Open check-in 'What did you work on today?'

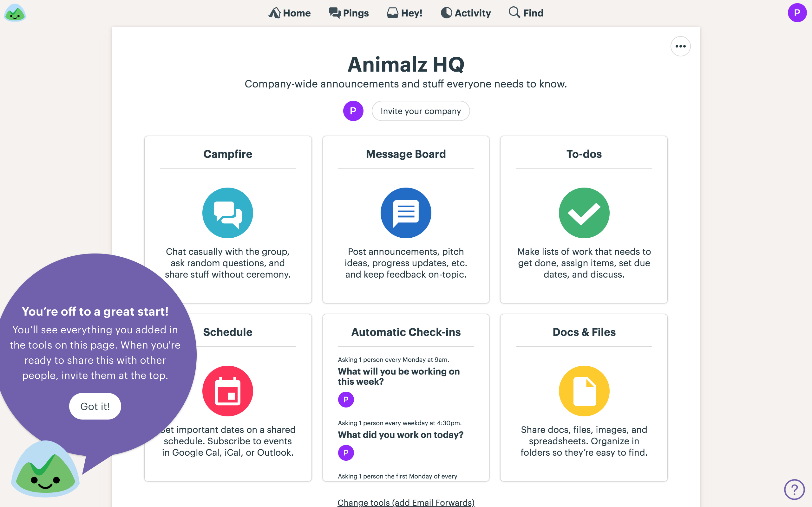click(x=401, y=434)
